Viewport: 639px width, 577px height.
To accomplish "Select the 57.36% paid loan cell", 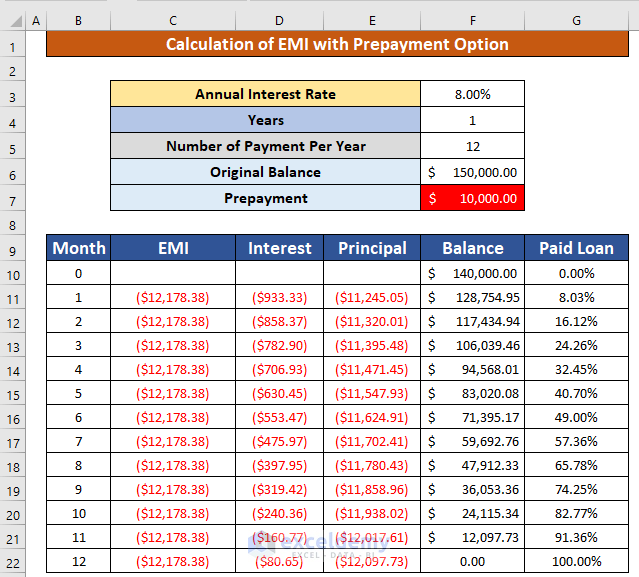I will click(576, 441).
